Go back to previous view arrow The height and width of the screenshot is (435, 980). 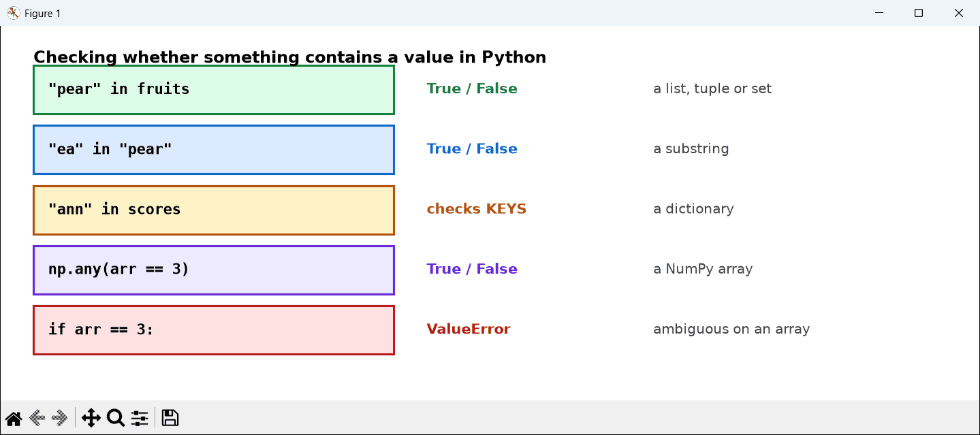click(x=37, y=418)
